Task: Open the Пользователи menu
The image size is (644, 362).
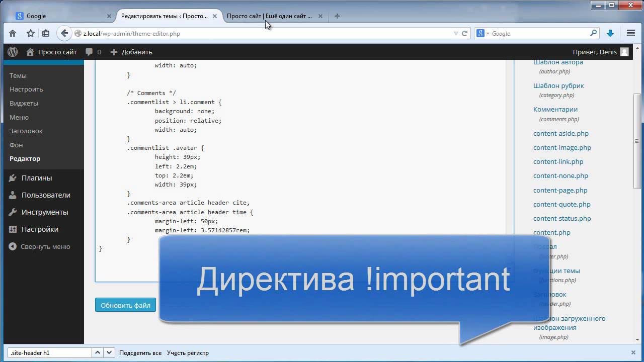Action: [x=46, y=195]
